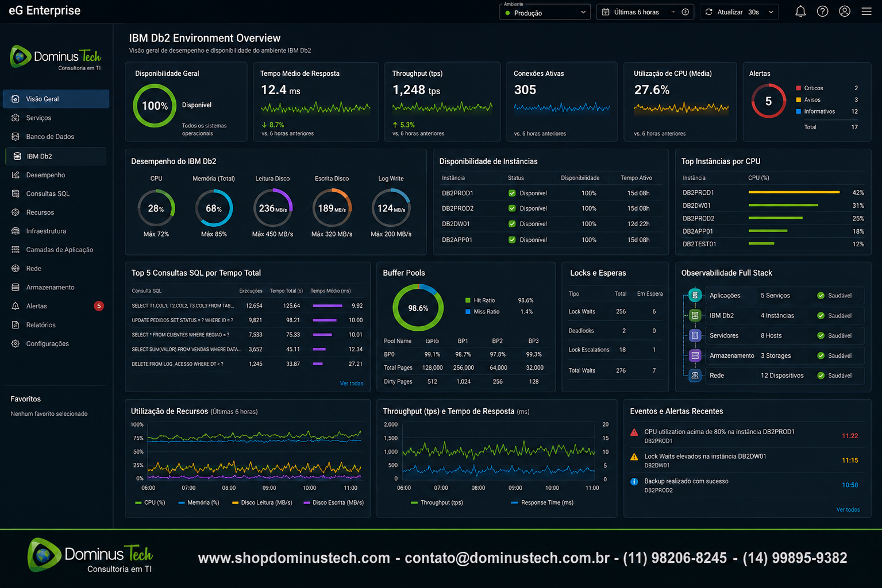Click the Serviços sidebar icon

[16, 118]
